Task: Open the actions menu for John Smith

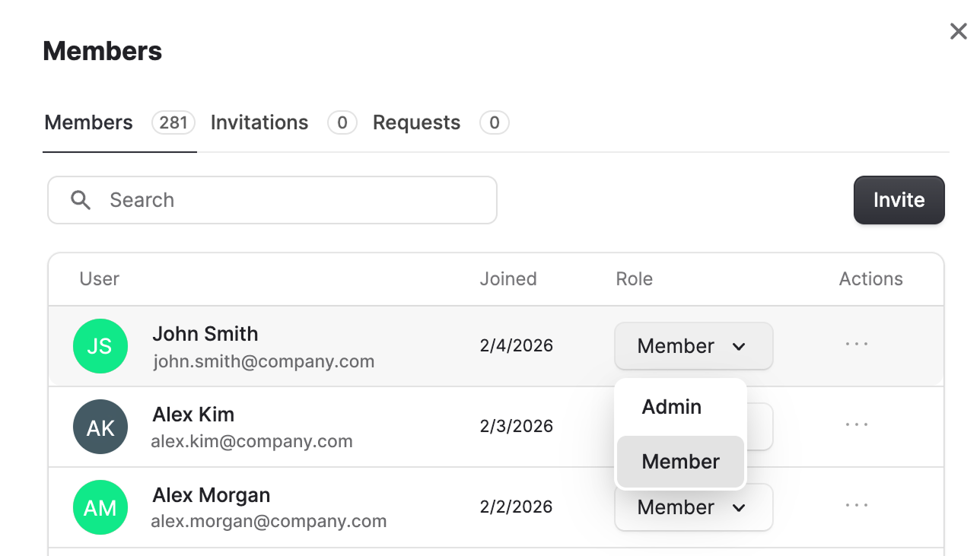Action: pos(856,344)
